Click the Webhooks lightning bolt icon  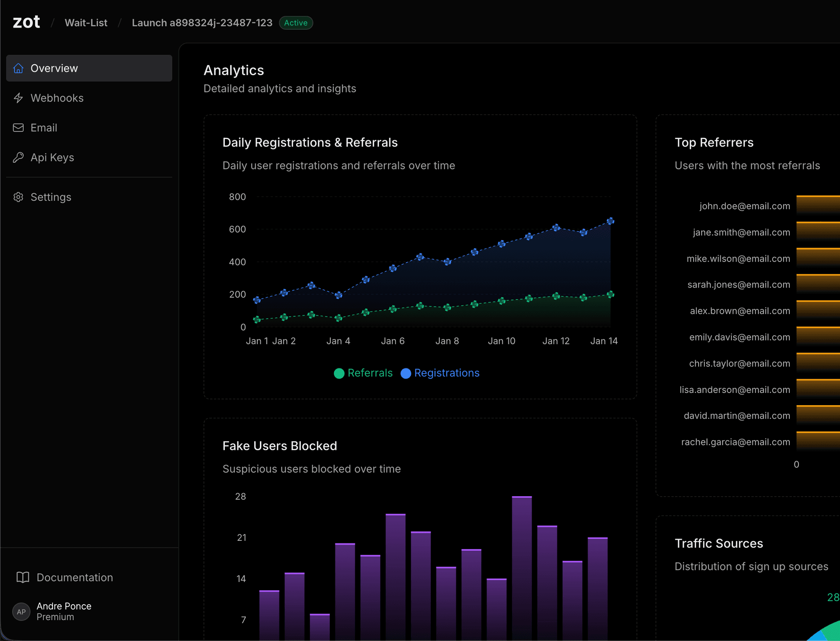coord(18,98)
